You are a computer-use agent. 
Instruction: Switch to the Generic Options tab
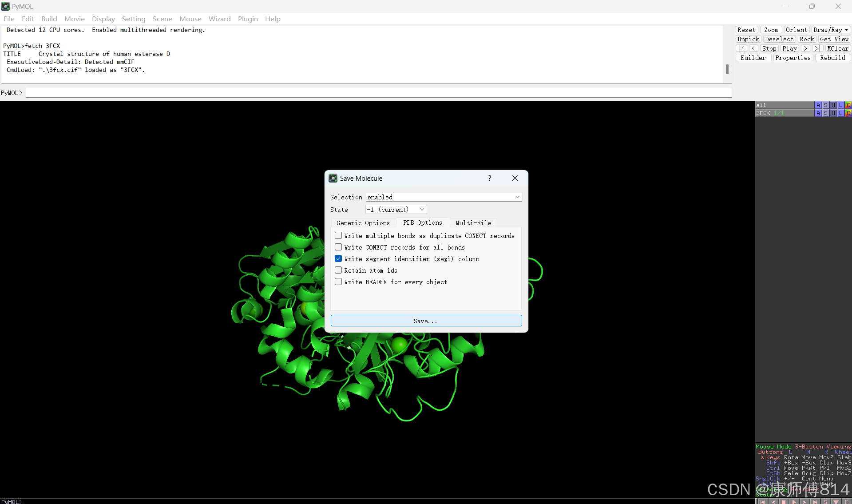click(363, 223)
